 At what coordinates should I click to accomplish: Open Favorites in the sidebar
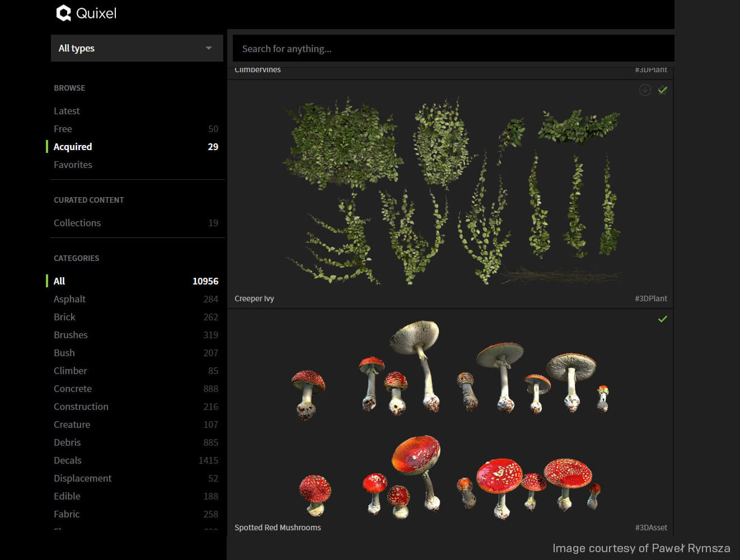tap(73, 165)
